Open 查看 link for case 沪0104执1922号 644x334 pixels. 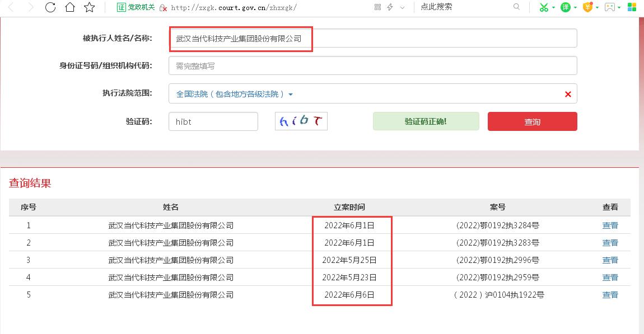coord(610,295)
